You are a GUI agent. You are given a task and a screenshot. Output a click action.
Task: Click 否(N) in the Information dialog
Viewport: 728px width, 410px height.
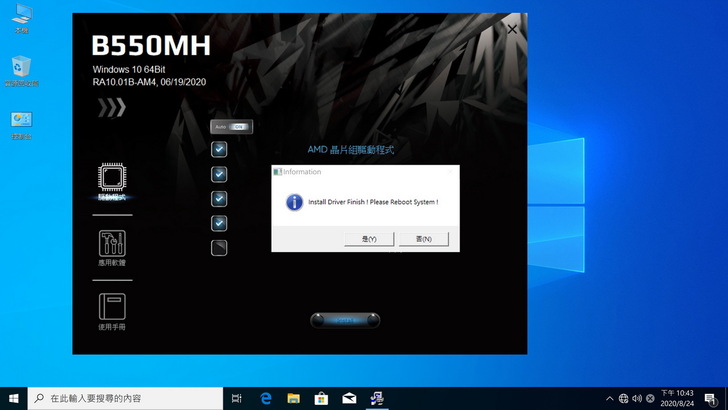coord(423,239)
